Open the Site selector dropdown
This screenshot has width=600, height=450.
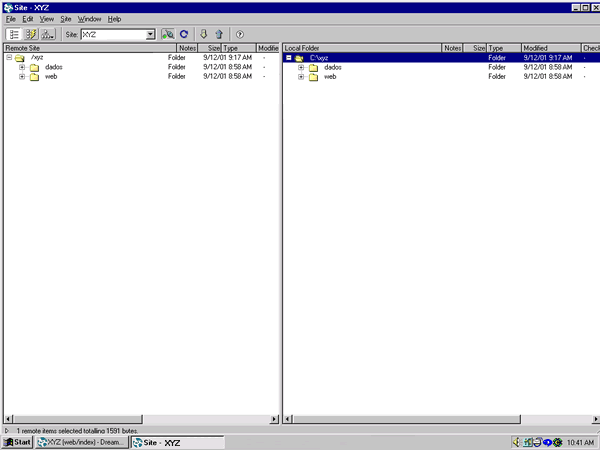(150, 34)
